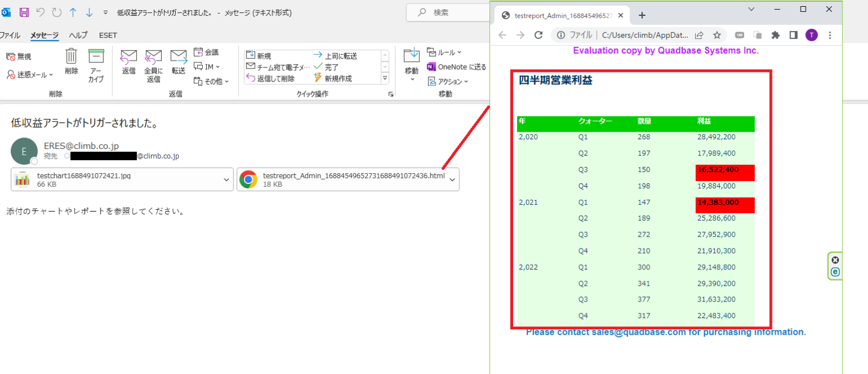Reload the page in Chrome
868x374 pixels.
[537, 35]
